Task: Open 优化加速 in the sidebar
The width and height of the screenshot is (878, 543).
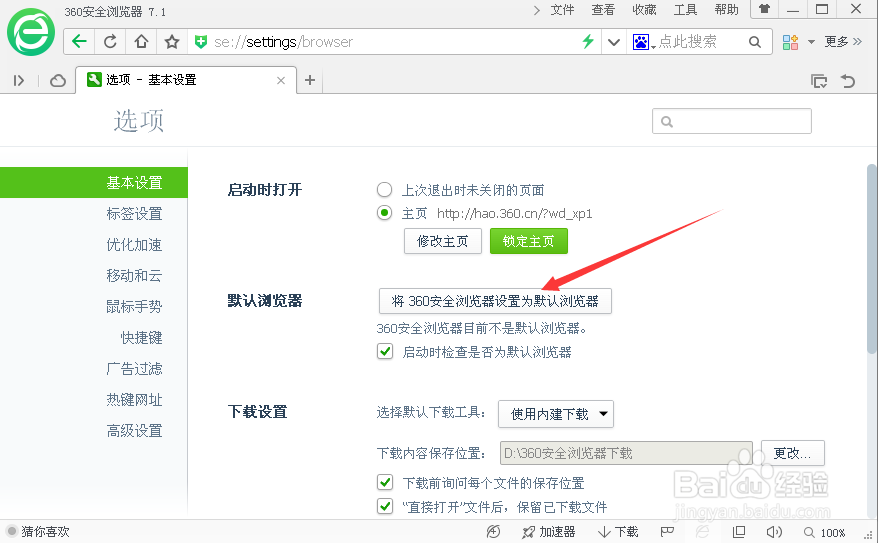Action: tap(134, 245)
